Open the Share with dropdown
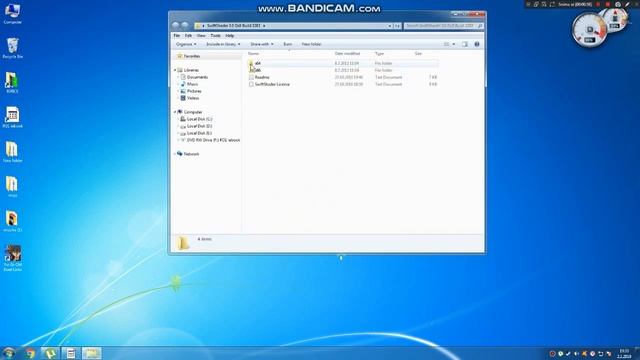The width and height of the screenshot is (640, 360). (x=262, y=44)
